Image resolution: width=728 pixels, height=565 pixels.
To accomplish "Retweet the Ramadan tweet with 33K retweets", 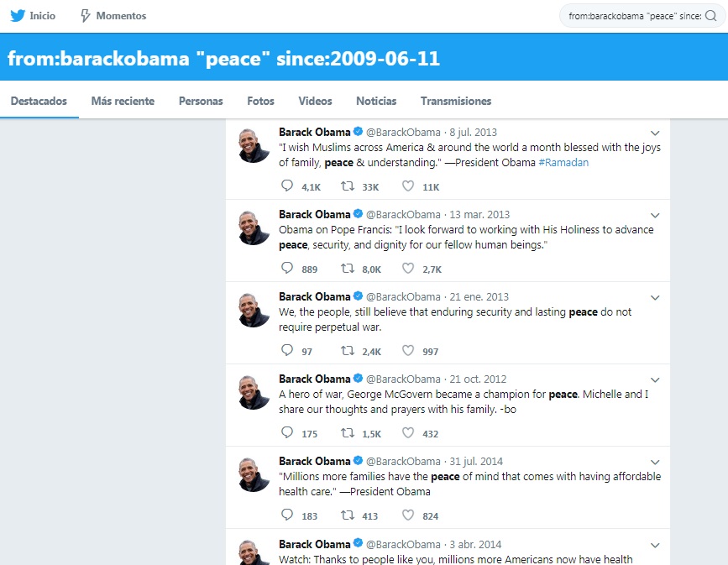I will [348, 186].
